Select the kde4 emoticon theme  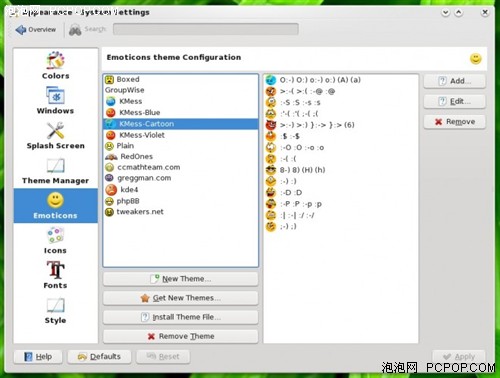point(181,190)
